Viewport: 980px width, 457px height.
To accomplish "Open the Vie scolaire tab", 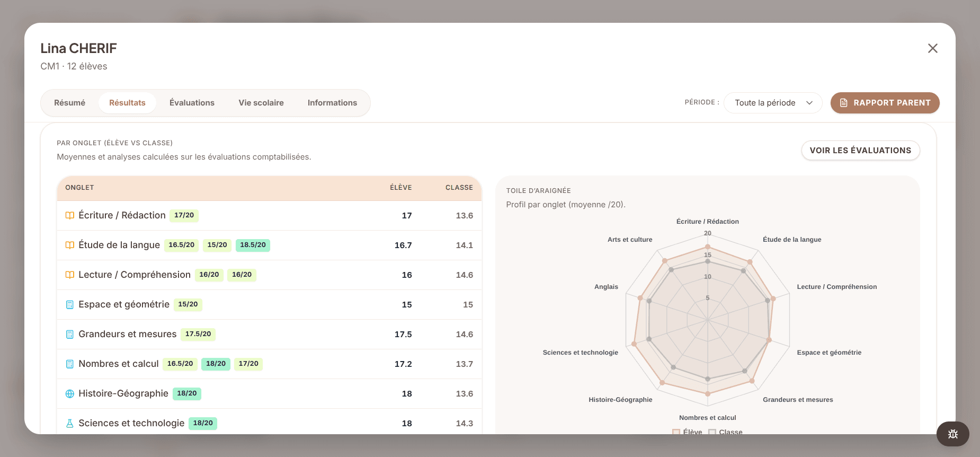I will coord(261,103).
